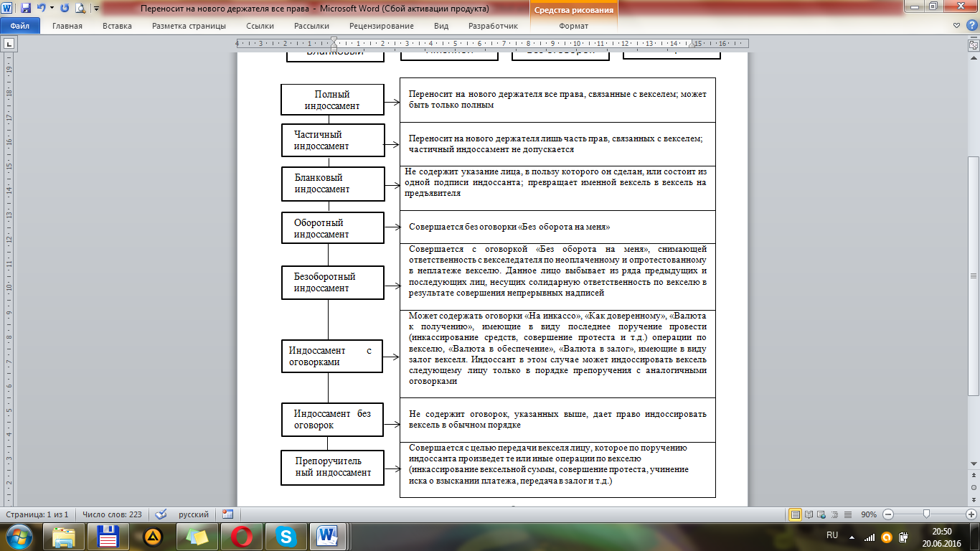Open Opera browser from taskbar

click(x=241, y=537)
